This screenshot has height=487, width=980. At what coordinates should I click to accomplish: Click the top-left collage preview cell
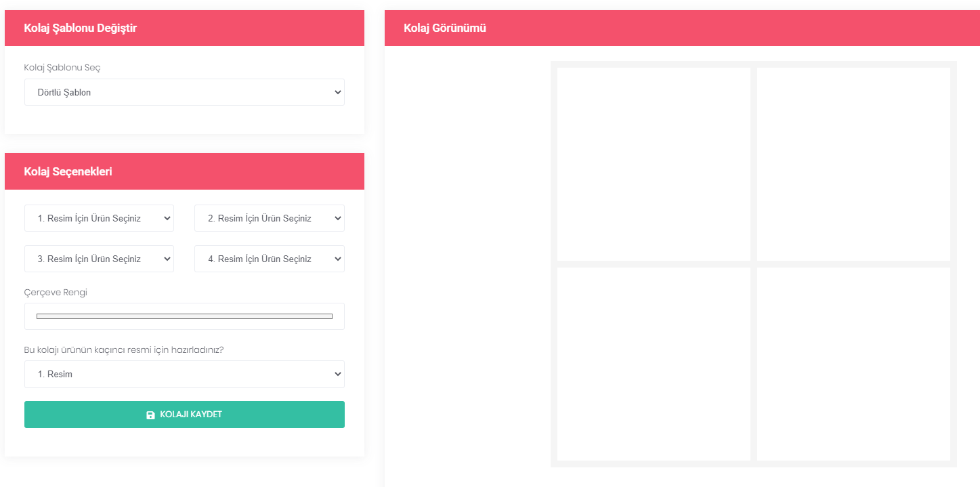654,164
